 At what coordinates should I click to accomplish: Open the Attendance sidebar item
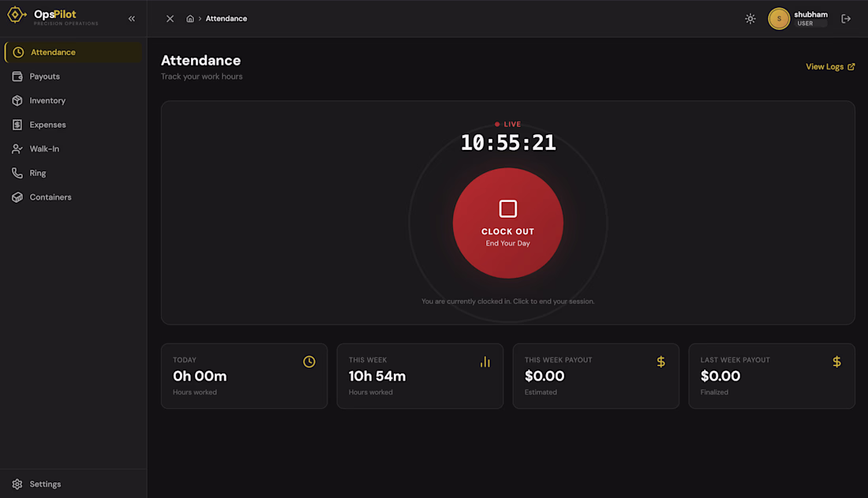click(73, 52)
